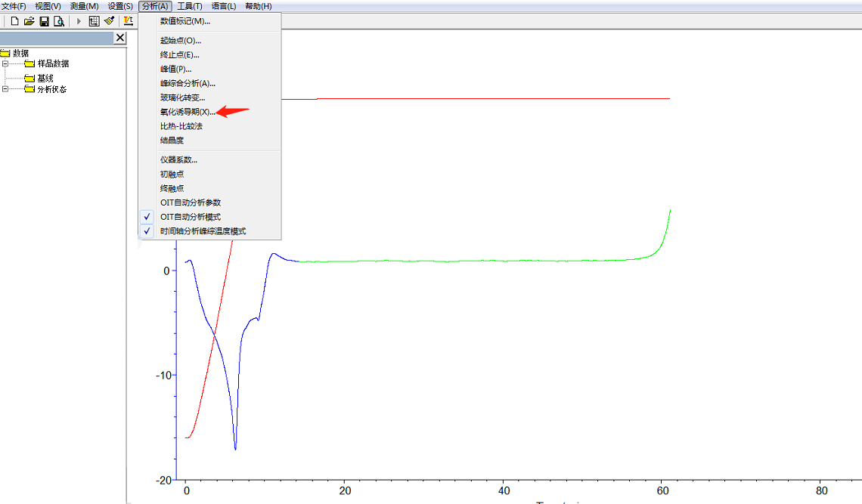
Task: Collapse the 样品数据 tree node
Action: pos(5,64)
